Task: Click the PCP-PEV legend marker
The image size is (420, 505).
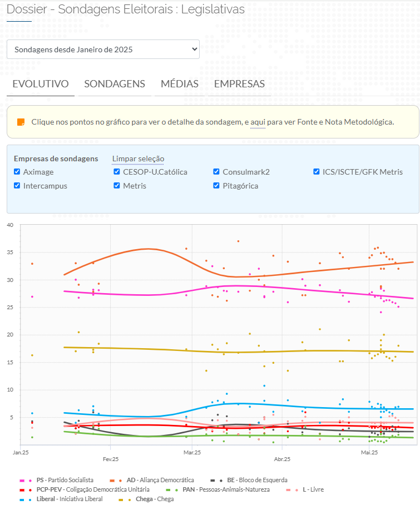Action: coord(26,489)
